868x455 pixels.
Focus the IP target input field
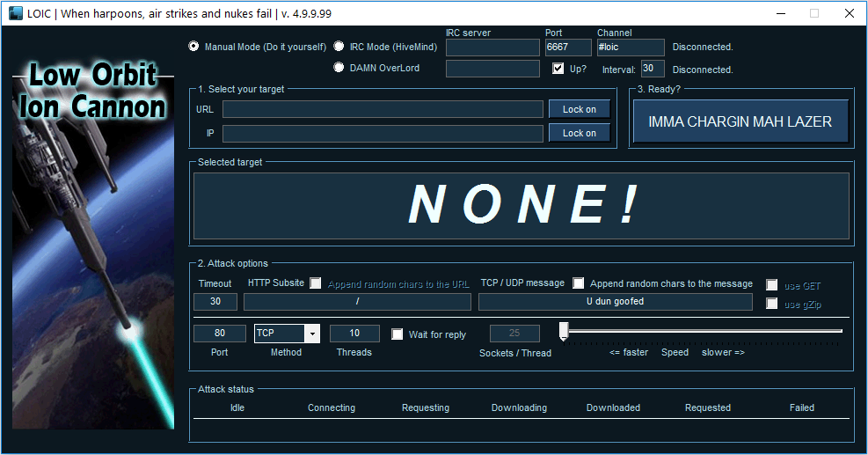pyautogui.click(x=383, y=134)
